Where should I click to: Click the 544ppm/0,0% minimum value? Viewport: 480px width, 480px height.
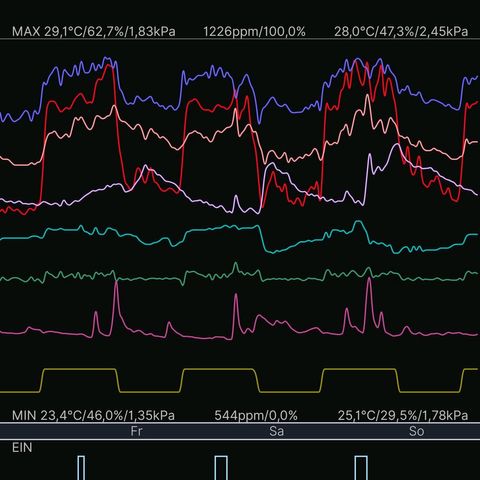[256, 415]
